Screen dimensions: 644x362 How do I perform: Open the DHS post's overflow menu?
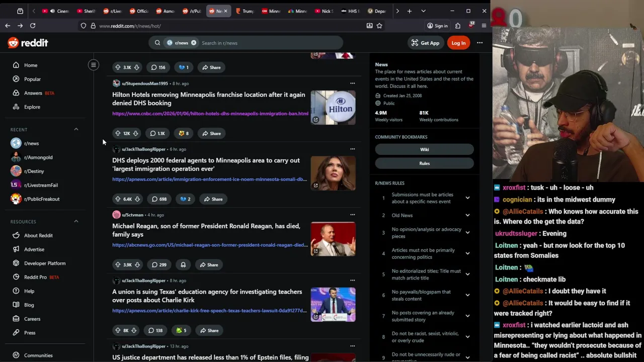352,149
